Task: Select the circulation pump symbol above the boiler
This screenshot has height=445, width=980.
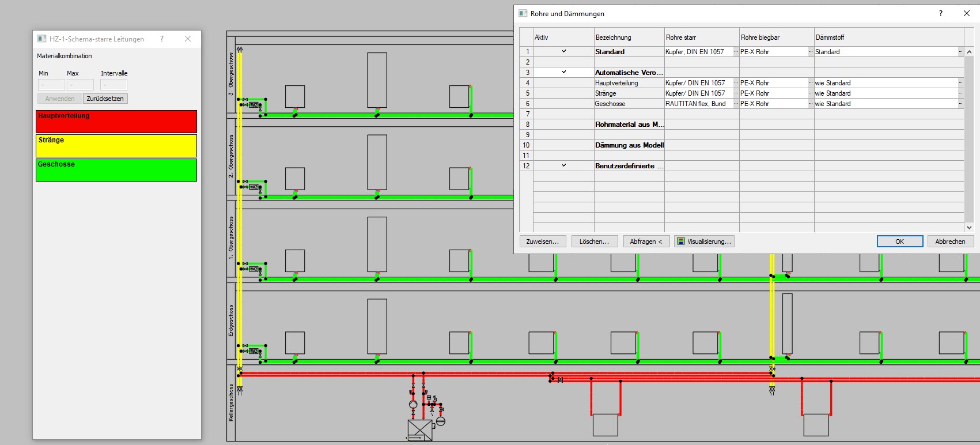Action: click(x=413, y=404)
